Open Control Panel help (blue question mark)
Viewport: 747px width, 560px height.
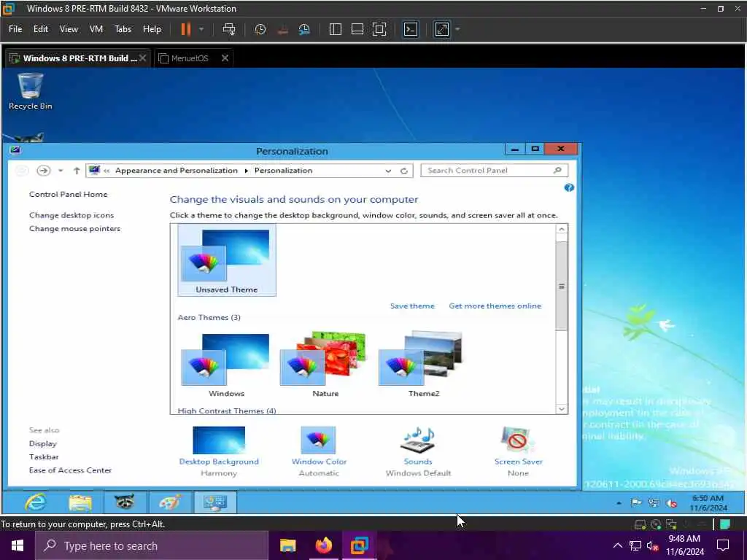point(569,187)
